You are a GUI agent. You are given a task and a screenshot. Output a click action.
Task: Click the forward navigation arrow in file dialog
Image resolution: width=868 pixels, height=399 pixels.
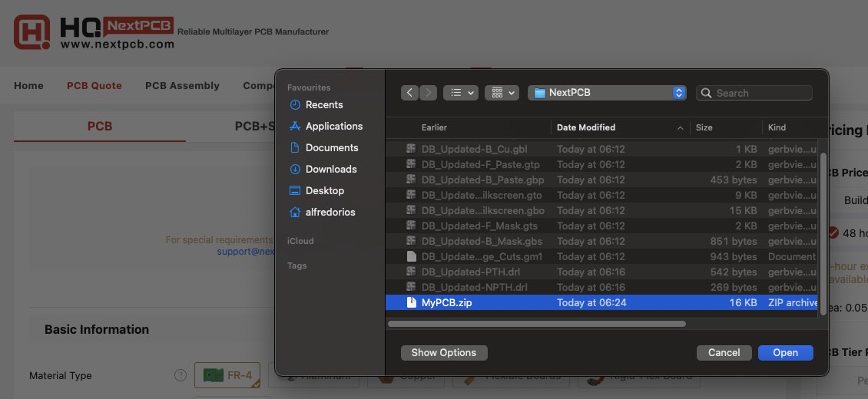click(428, 93)
